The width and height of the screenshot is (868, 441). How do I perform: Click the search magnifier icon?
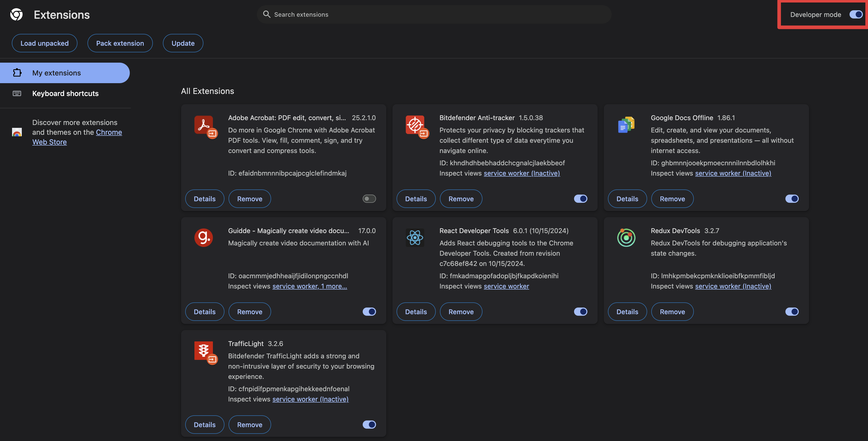point(267,14)
